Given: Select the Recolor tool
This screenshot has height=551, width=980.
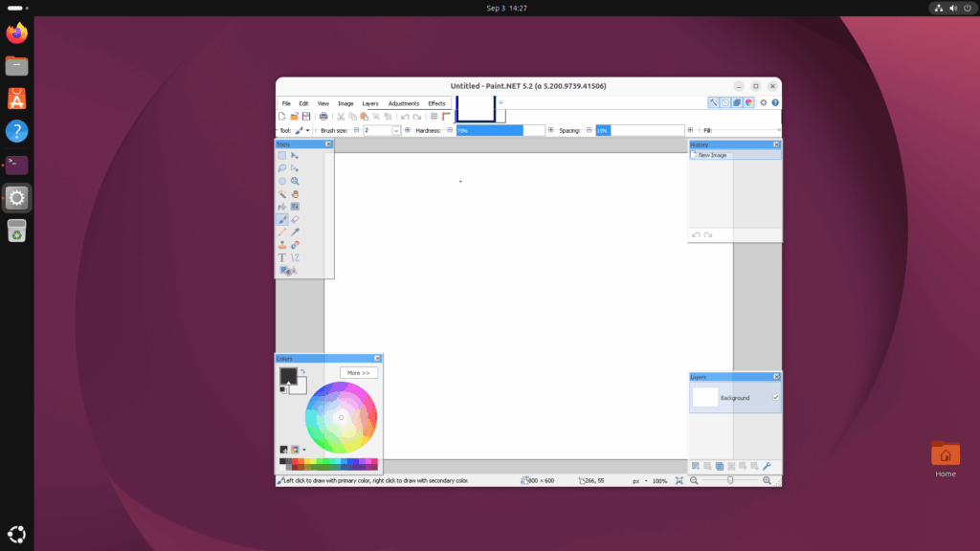Looking at the screenshot, I should (295, 245).
